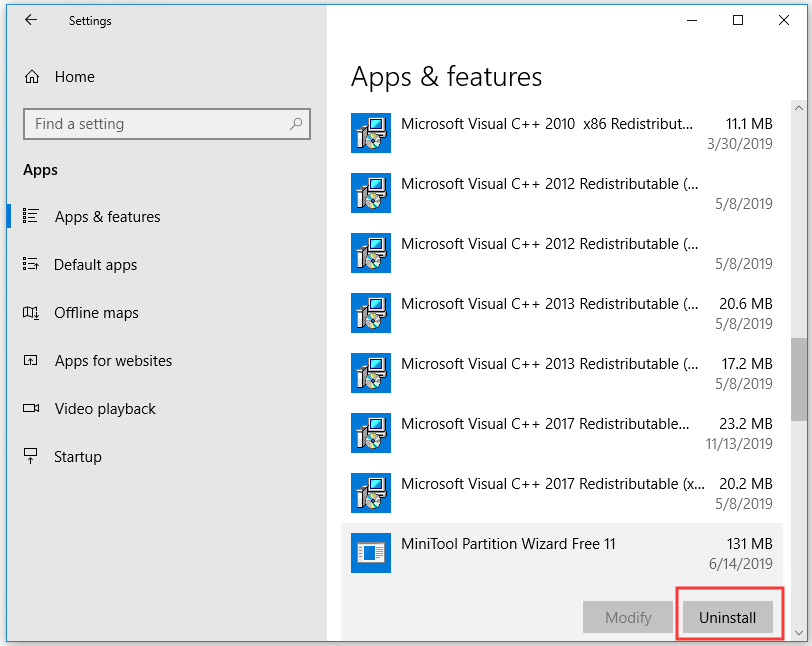
Task: Click the Video playback camera icon
Action: [31, 409]
